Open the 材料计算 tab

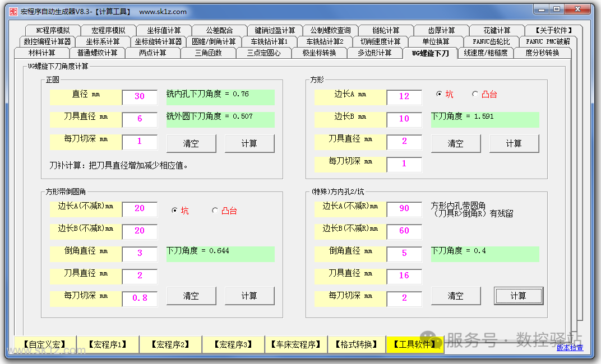[42, 53]
